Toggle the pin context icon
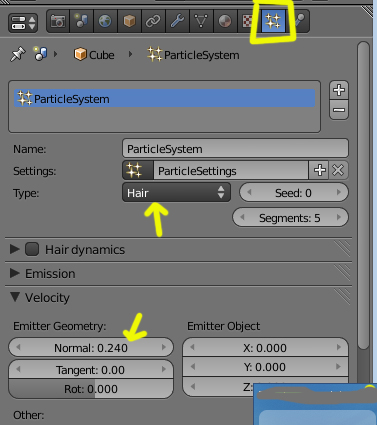The height and width of the screenshot is (425, 377). coord(18,54)
